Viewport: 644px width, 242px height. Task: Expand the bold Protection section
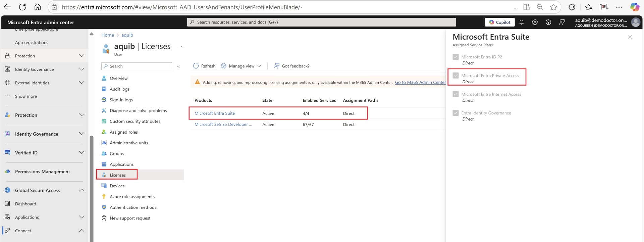click(82, 115)
